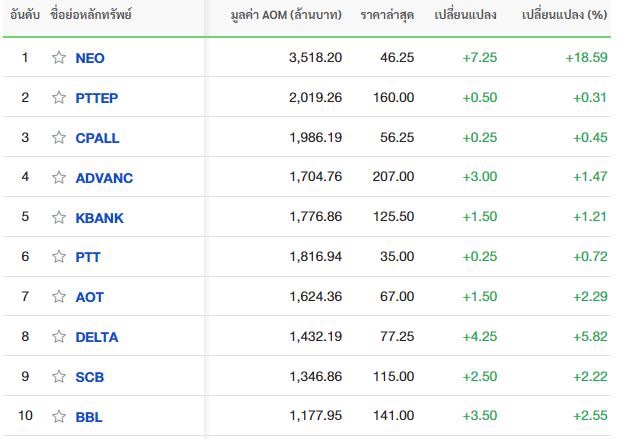Toggle favorite star for PTTEP
This screenshot has height=439, width=627.
[x=59, y=98]
